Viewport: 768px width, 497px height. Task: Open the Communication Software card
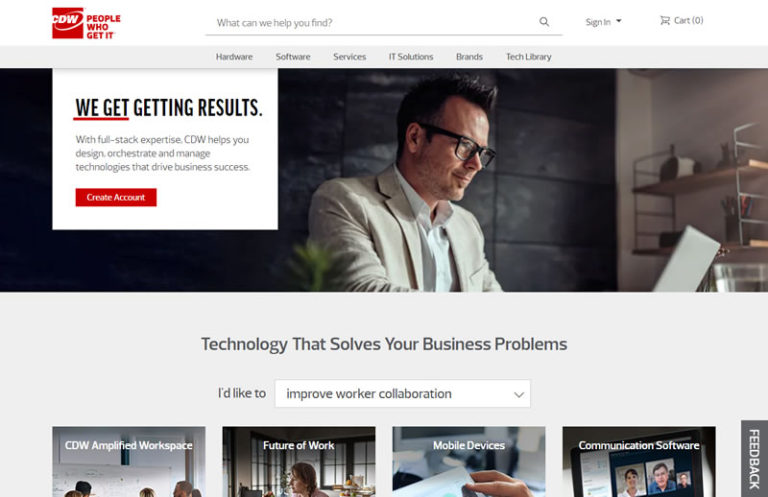[639, 462]
